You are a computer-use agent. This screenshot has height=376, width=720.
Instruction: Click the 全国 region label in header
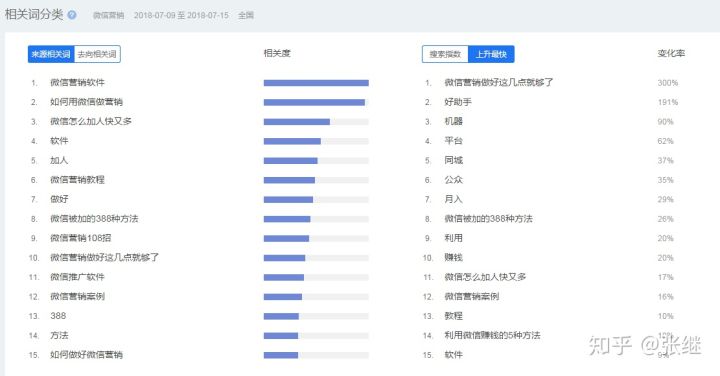pos(246,15)
